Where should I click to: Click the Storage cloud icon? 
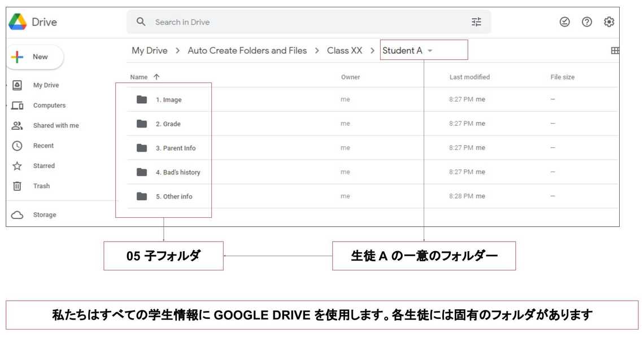click(x=17, y=215)
